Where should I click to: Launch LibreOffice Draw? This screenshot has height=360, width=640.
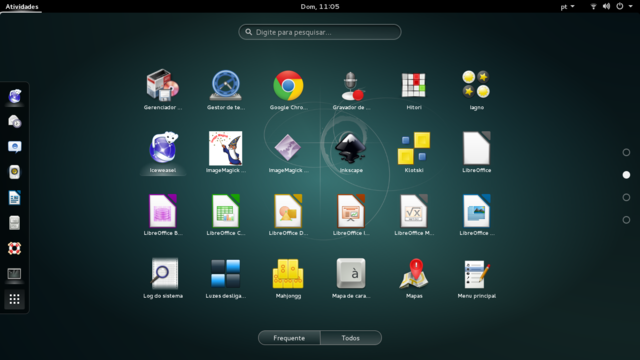coord(288,211)
